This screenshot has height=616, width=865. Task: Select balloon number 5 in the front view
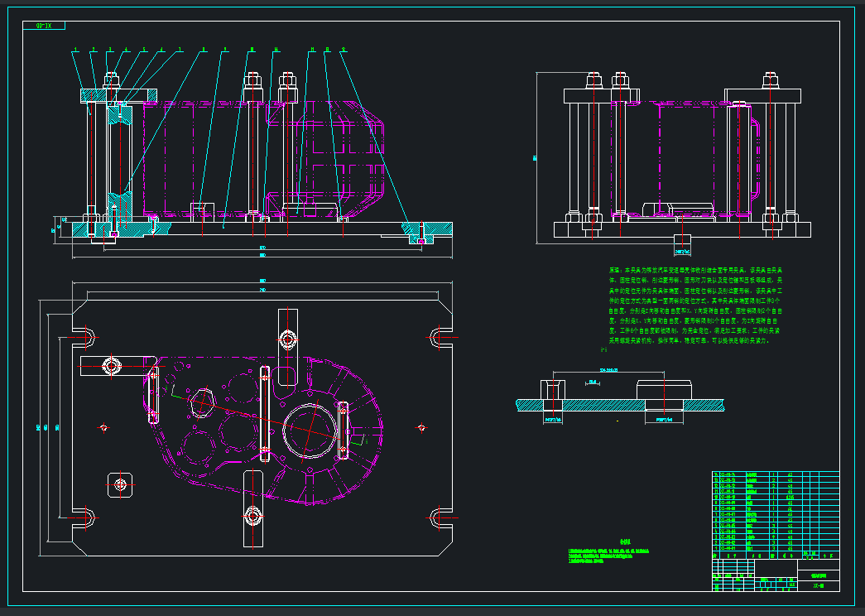[145, 51]
